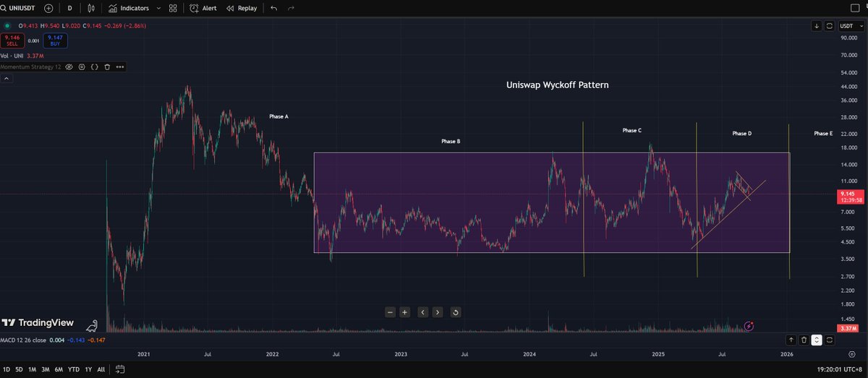Viewport: 868px width, 378px height.
Task: Select the YTD date range
Action: coord(74,369)
